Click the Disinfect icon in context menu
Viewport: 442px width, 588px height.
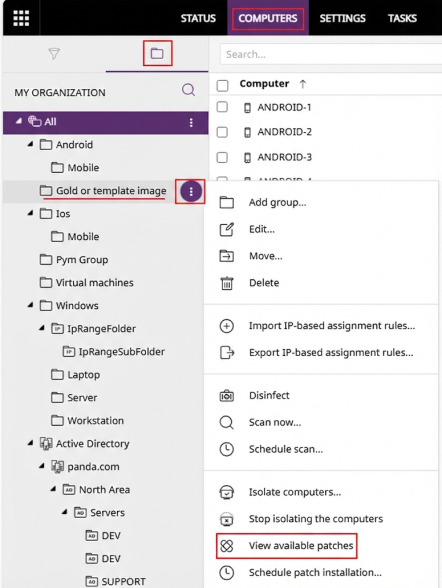click(226, 396)
